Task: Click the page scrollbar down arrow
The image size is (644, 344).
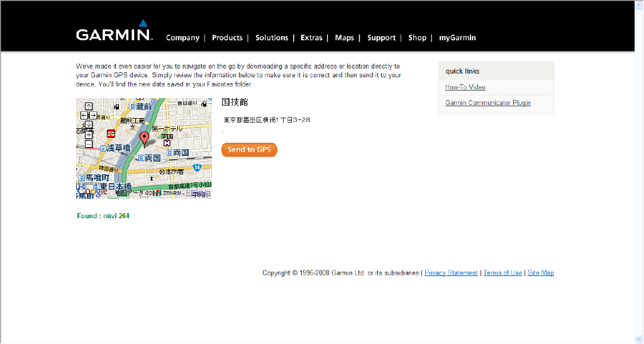Action: click(x=639, y=339)
